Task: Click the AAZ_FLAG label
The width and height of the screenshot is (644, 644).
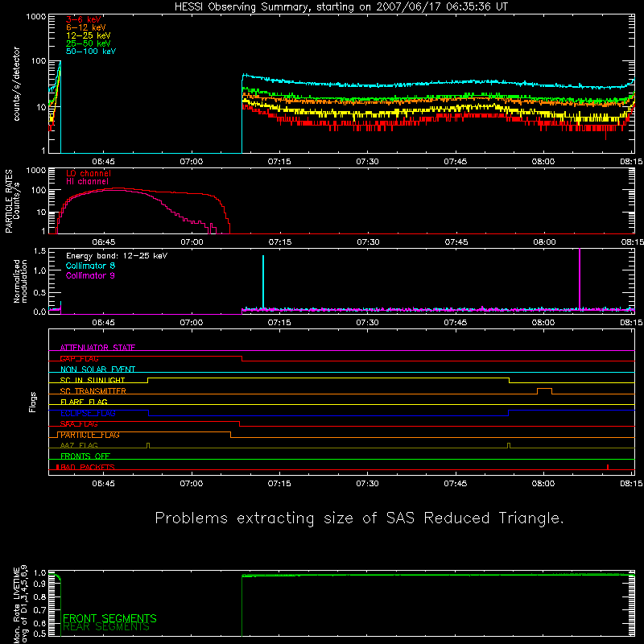Action: 79,446
